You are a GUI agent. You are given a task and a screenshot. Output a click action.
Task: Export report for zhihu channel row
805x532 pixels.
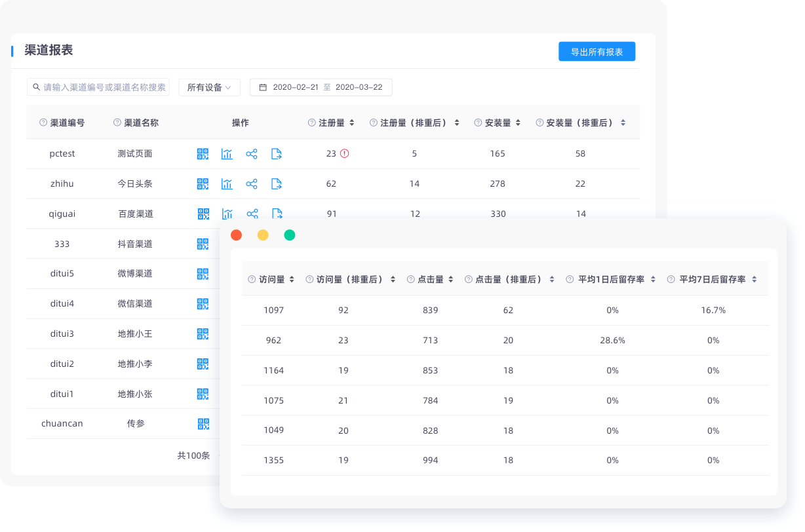277,184
